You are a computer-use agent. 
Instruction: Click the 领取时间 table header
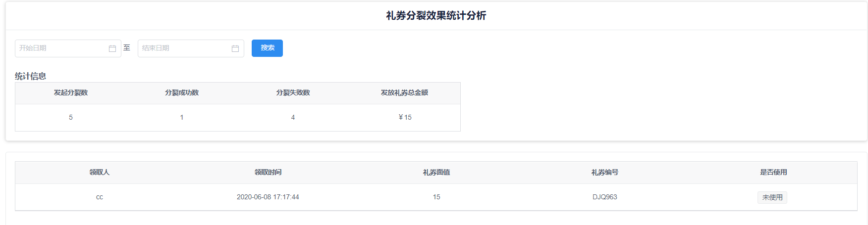pos(268,173)
